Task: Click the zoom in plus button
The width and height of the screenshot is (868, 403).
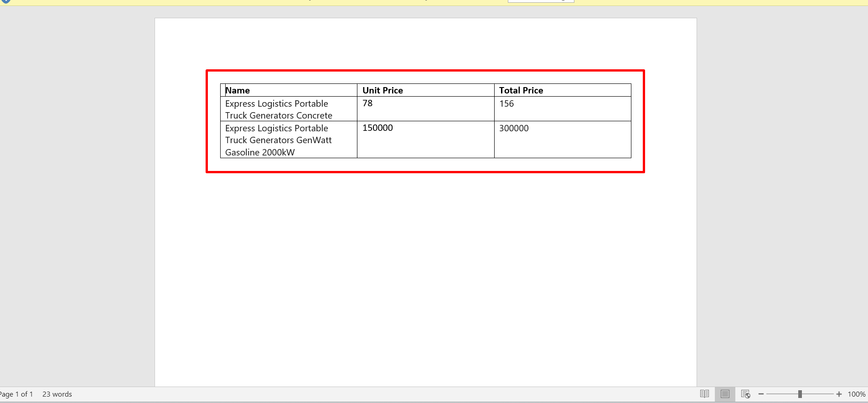Action: pos(839,394)
